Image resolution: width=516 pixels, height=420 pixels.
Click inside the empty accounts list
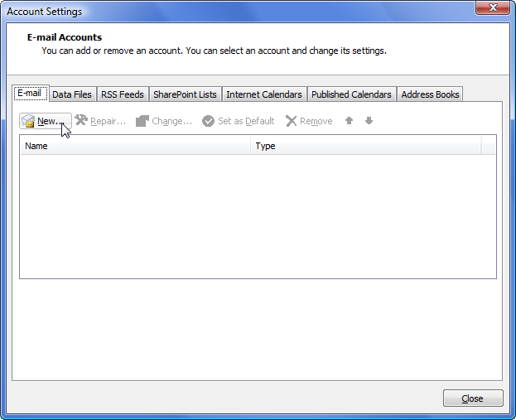[x=257, y=215]
